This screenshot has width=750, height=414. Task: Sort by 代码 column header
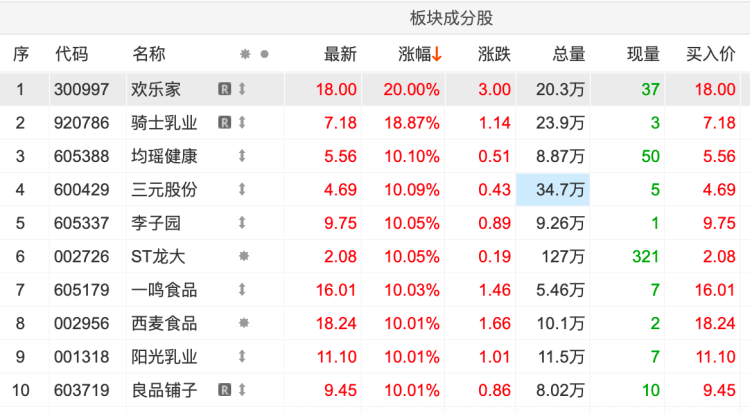pyautogui.click(x=71, y=54)
